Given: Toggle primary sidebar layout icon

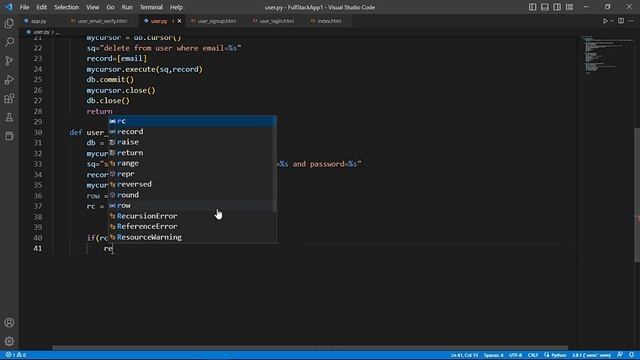Looking at the screenshot, I should point(532,7).
